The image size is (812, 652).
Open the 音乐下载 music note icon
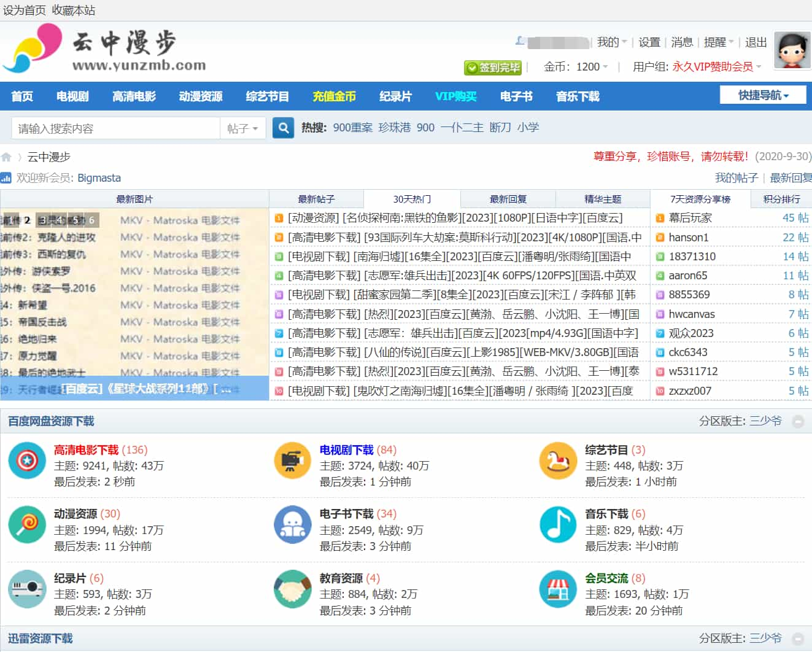pos(558,524)
